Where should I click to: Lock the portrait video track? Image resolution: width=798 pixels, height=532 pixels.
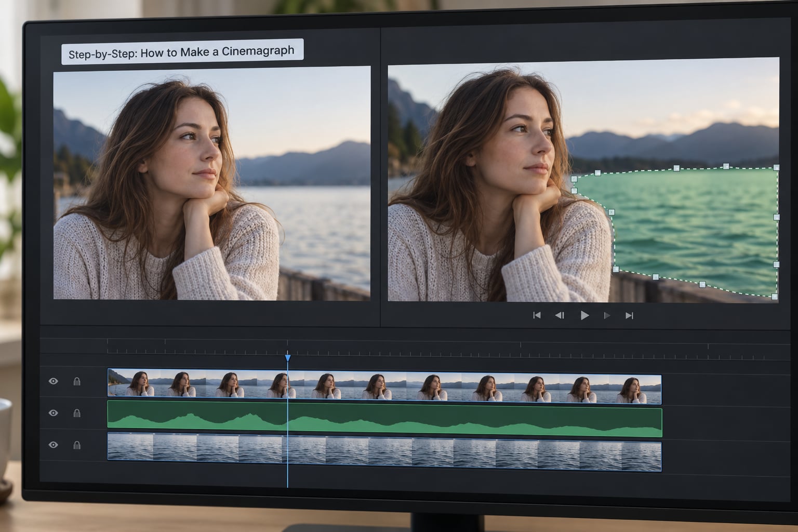(77, 381)
